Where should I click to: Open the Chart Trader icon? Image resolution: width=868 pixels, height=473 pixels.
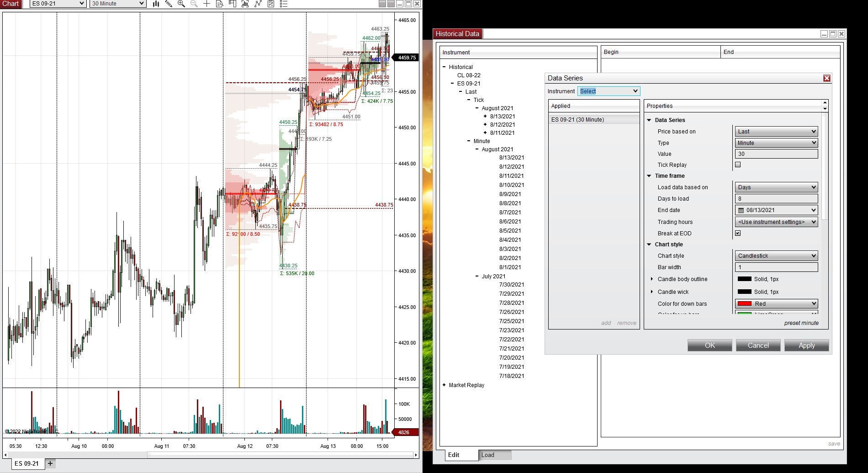tap(233, 4)
